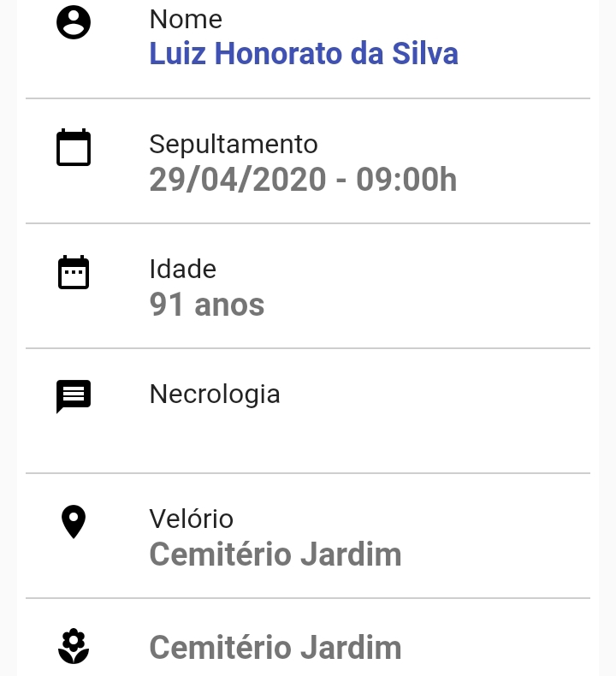Click the Sepultamento label

tap(234, 145)
